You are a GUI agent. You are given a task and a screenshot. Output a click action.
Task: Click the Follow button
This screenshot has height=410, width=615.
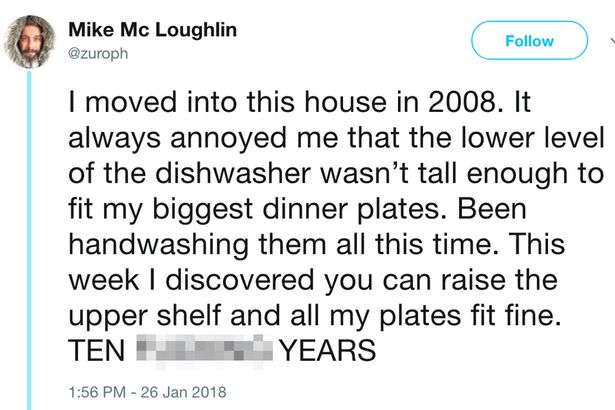tap(529, 40)
